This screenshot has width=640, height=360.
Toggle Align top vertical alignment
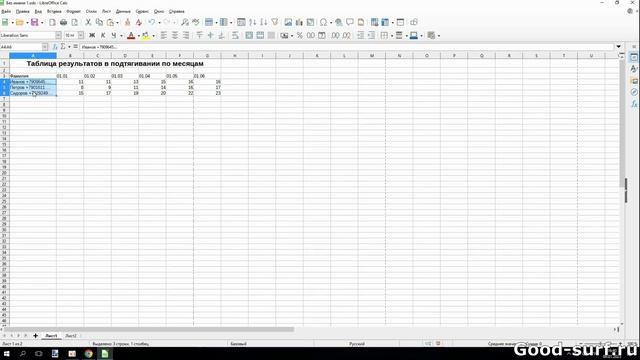click(x=200, y=36)
